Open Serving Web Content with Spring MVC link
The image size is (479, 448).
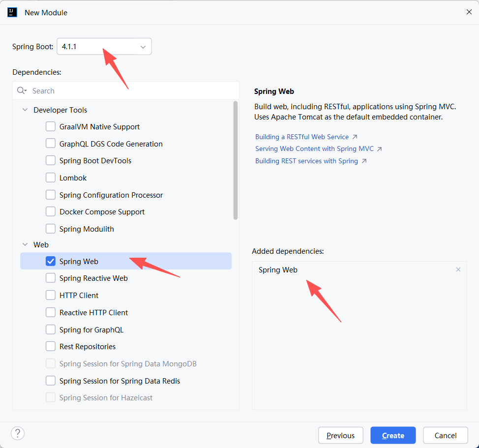tap(314, 149)
